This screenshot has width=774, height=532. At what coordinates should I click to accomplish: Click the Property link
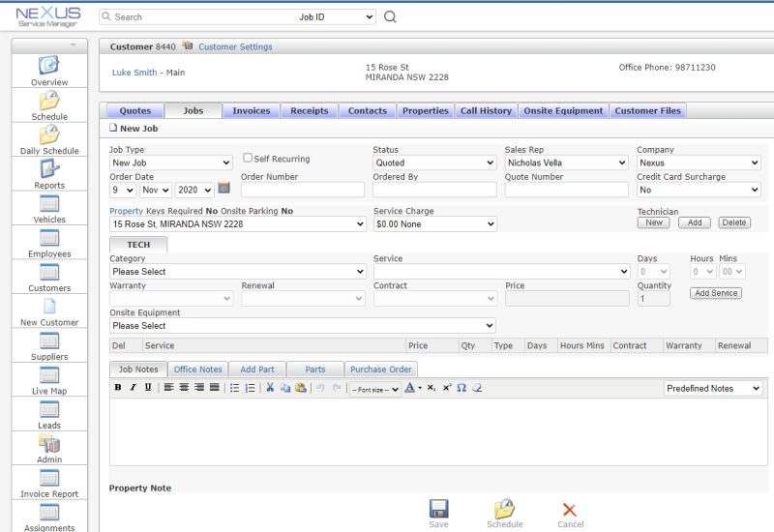[126, 211]
